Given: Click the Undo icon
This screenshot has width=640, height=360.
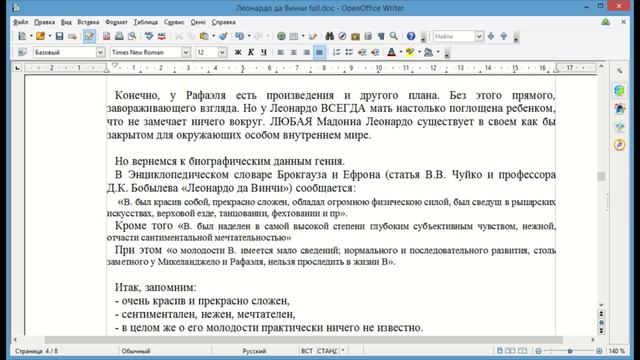Looking at the screenshot, I should click(239, 36).
